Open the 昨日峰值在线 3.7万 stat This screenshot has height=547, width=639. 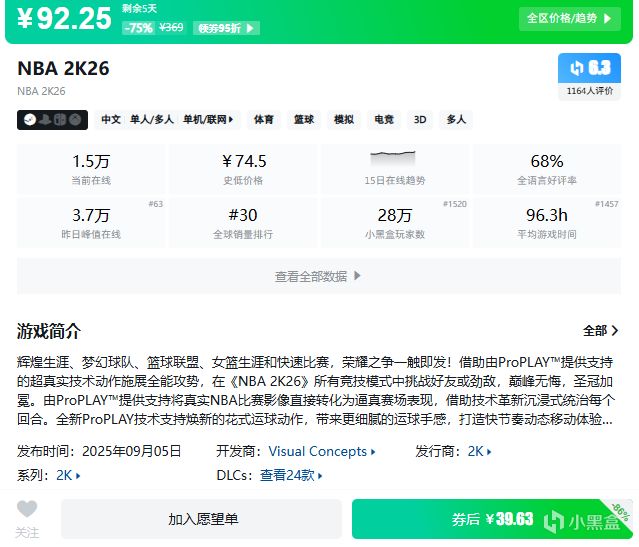coord(91,223)
